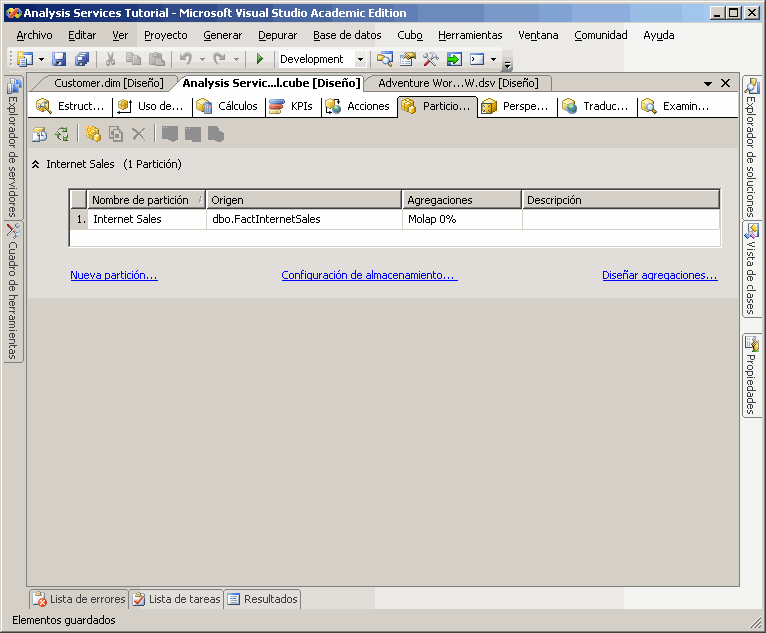This screenshot has width=766, height=633.
Task: Open the Lista de errores panel tab
Action: pyautogui.click(x=80, y=599)
